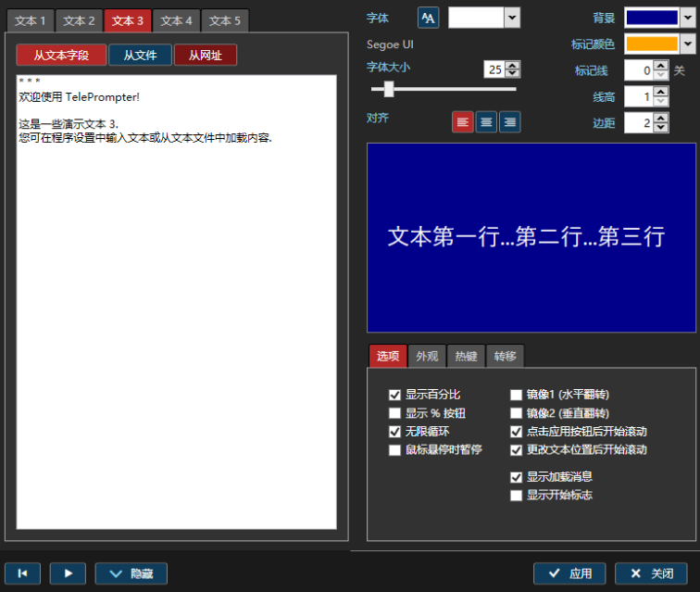
Task: Click the 标记线 value field
Action: [x=639, y=70]
